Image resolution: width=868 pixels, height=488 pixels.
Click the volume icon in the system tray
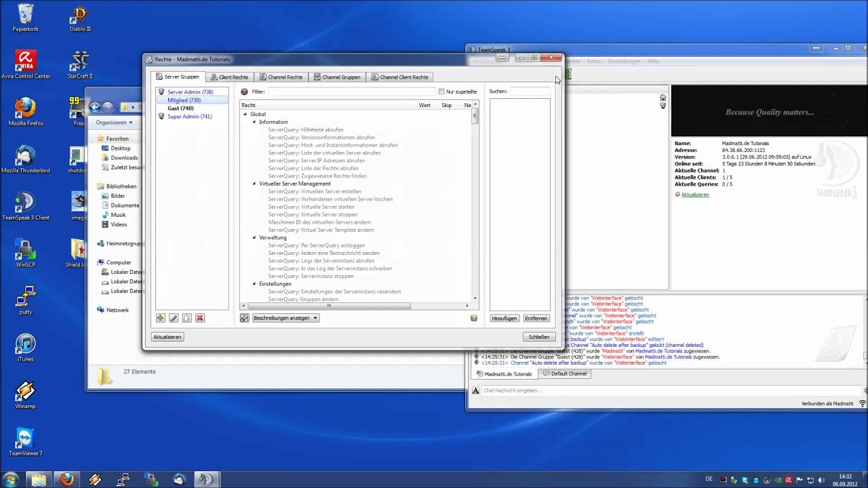point(821,481)
